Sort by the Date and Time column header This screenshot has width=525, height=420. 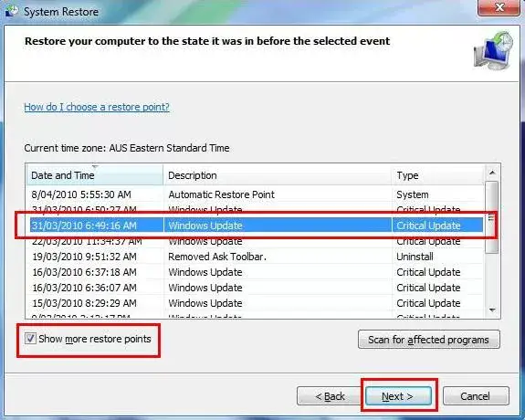coord(95,175)
